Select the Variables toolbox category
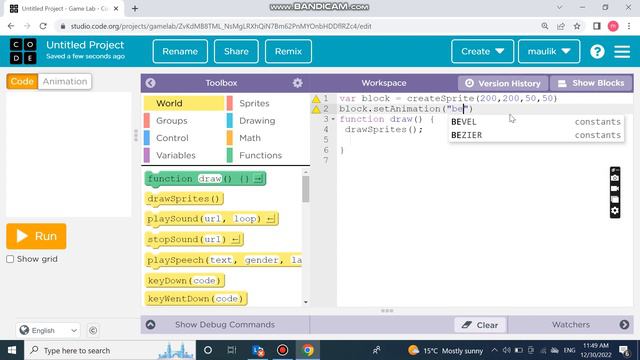The width and height of the screenshot is (640, 360). tap(184, 156)
